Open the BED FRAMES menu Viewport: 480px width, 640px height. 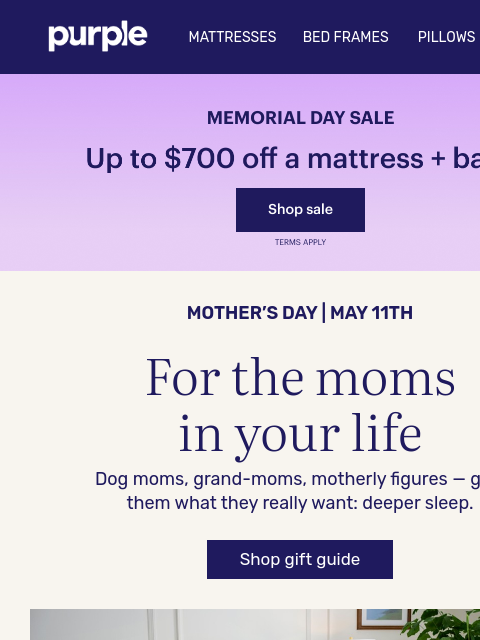[x=346, y=37]
